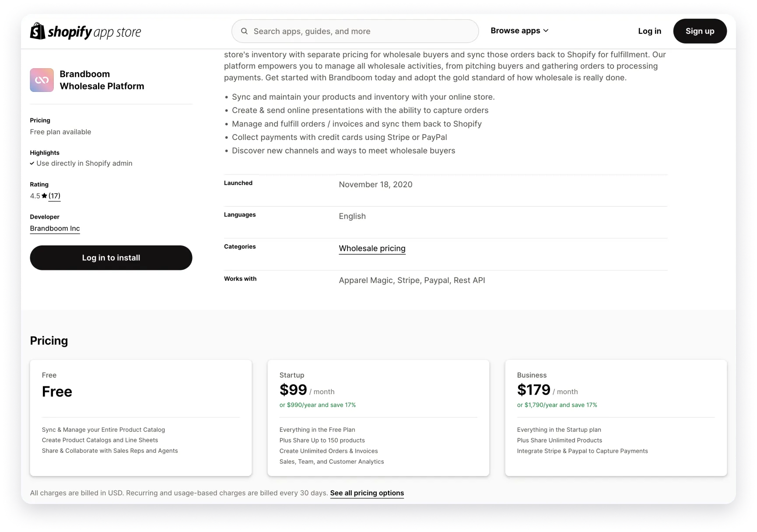Click 'Apparel Magic, Stripe, Paypal, Rest API' text
This screenshot has width=757, height=532.
point(412,280)
